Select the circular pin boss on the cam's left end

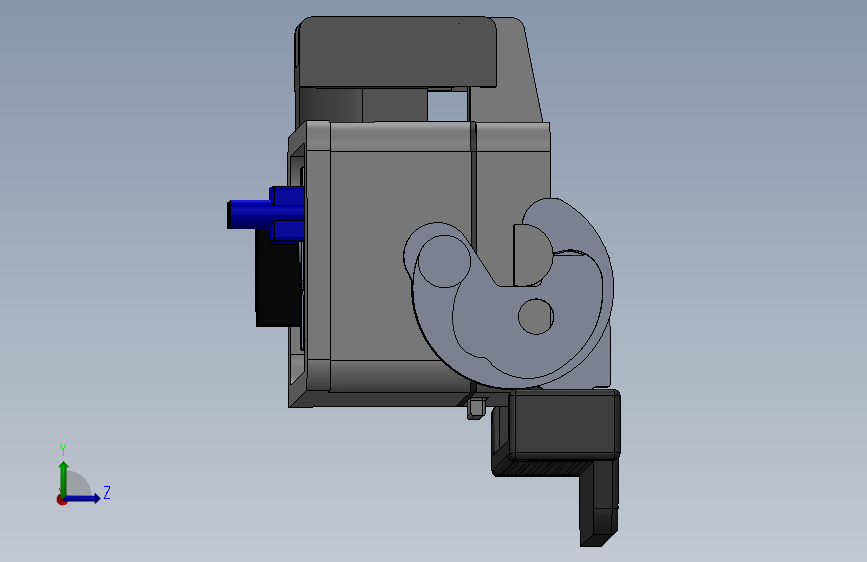444,261
